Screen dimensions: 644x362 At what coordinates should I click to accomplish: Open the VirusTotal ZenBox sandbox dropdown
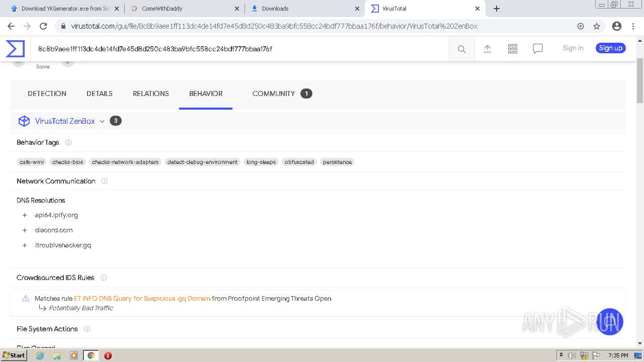tap(102, 121)
